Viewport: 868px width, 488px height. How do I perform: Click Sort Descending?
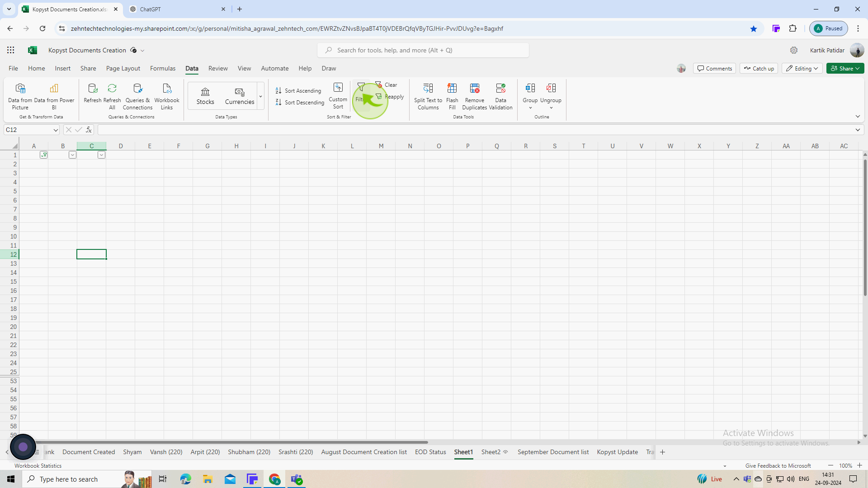tap(300, 103)
